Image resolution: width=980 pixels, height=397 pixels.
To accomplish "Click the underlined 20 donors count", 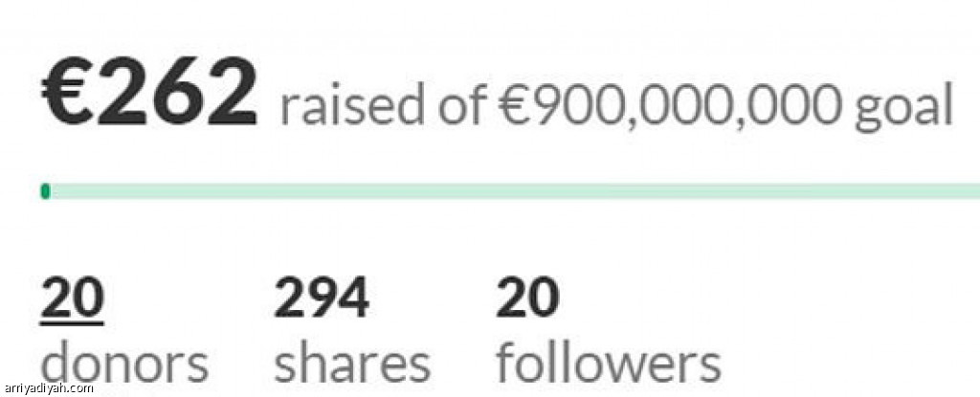I will pos(72,298).
